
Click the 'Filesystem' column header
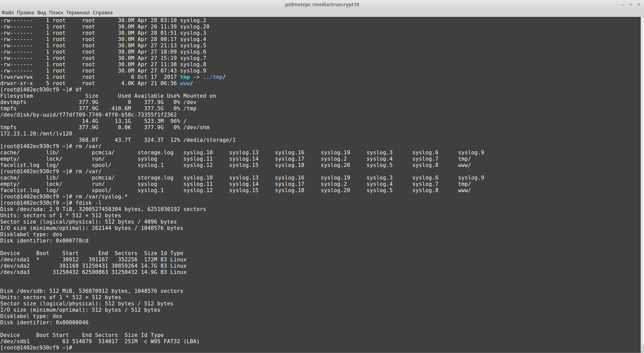point(16,96)
